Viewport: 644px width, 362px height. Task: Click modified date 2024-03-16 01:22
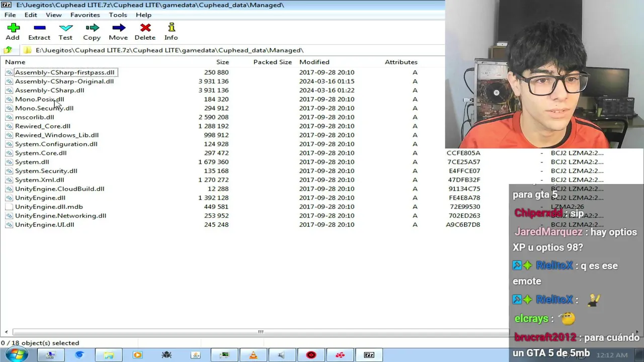327,90
